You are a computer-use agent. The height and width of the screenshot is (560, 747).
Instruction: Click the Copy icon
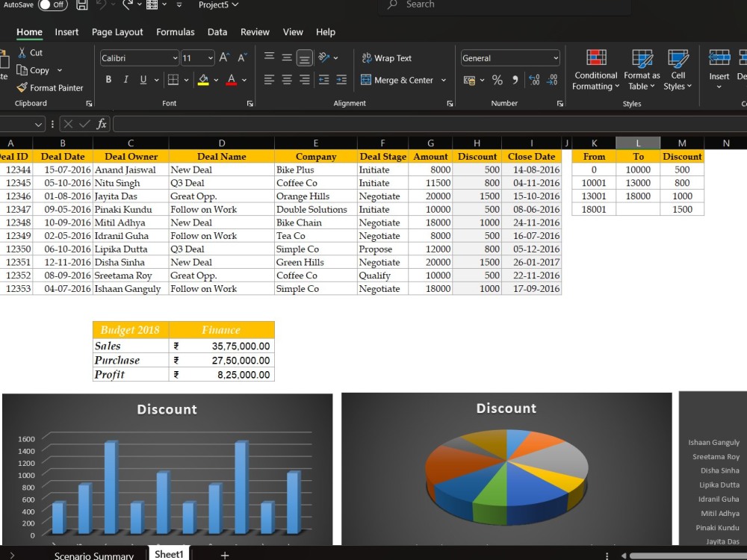tap(22, 70)
